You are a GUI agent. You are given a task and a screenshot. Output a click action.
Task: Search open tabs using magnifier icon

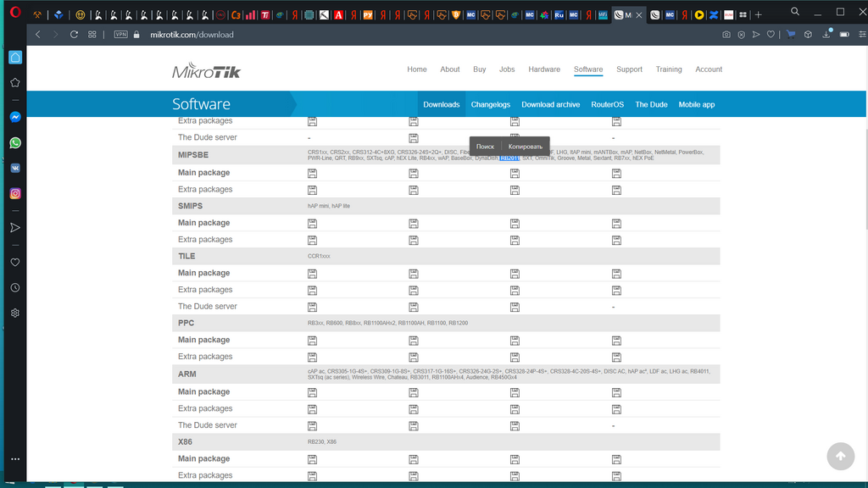point(795,12)
